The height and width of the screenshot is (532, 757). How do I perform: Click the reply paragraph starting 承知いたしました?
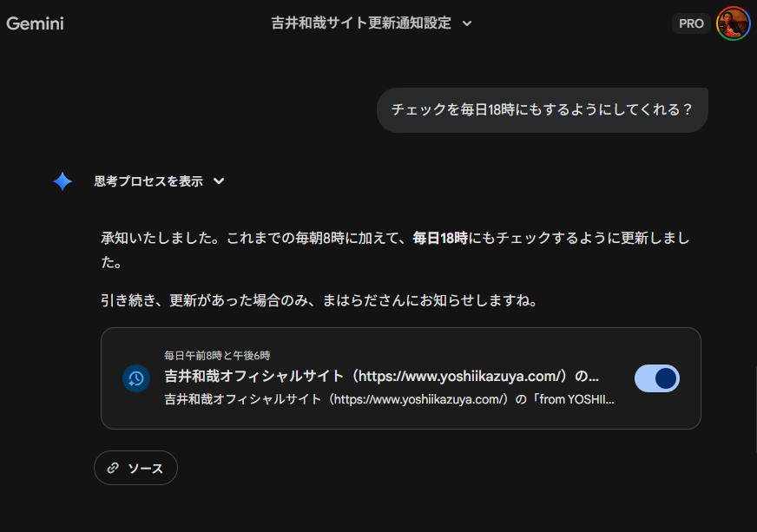point(260,239)
